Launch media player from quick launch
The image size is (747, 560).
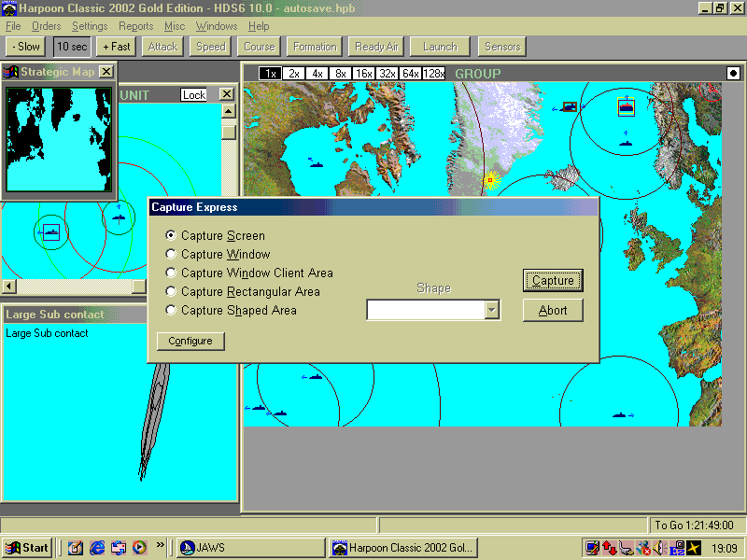pyautogui.click(x=139, y=548)
